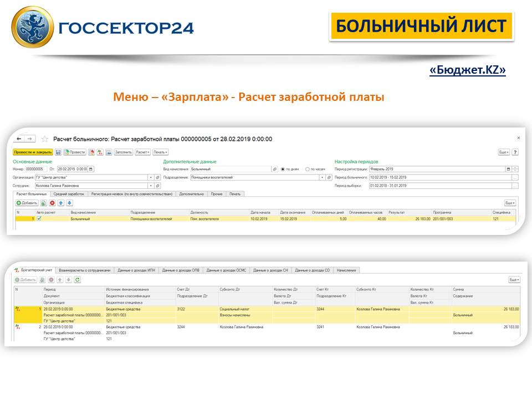
Task: Open the Начисления tab
Action: [x=346, y=270]
